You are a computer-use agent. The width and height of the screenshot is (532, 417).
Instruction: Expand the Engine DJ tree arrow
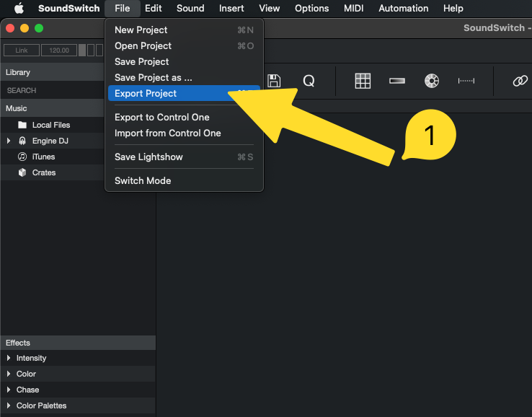point(9,141)
